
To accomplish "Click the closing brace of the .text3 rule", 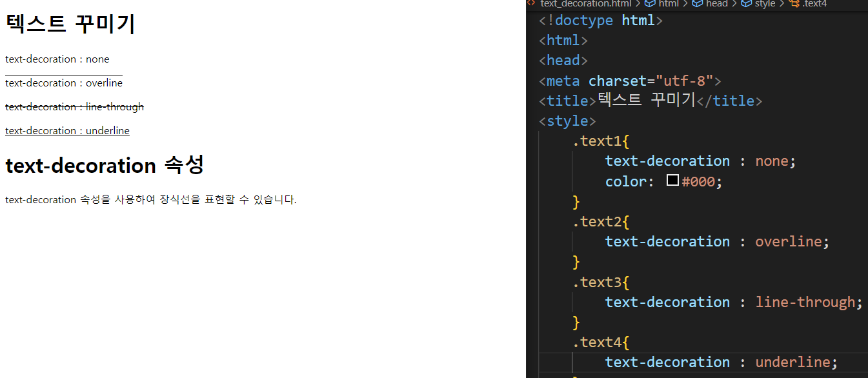I will (x=576, y=322).
